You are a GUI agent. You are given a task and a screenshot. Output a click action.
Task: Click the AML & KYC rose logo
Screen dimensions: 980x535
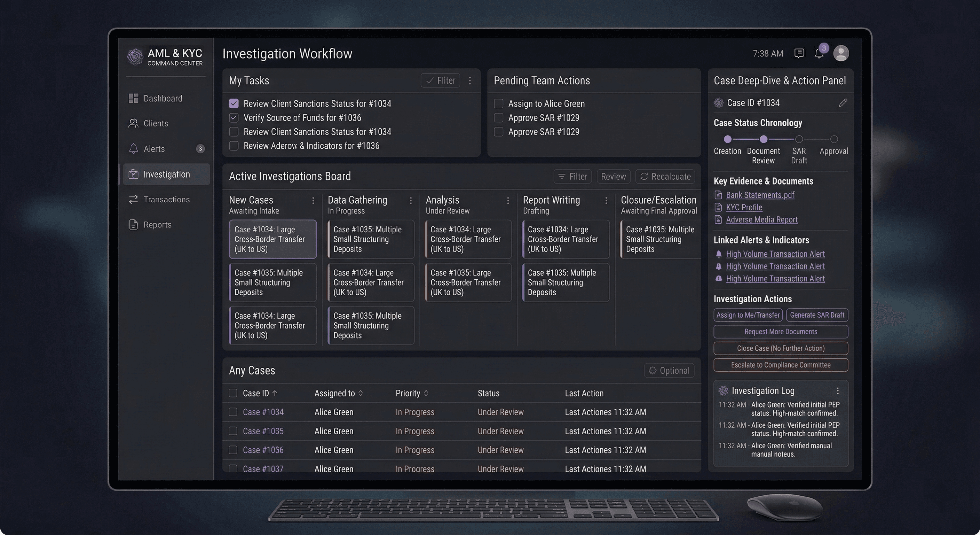[x=135, y=57]
